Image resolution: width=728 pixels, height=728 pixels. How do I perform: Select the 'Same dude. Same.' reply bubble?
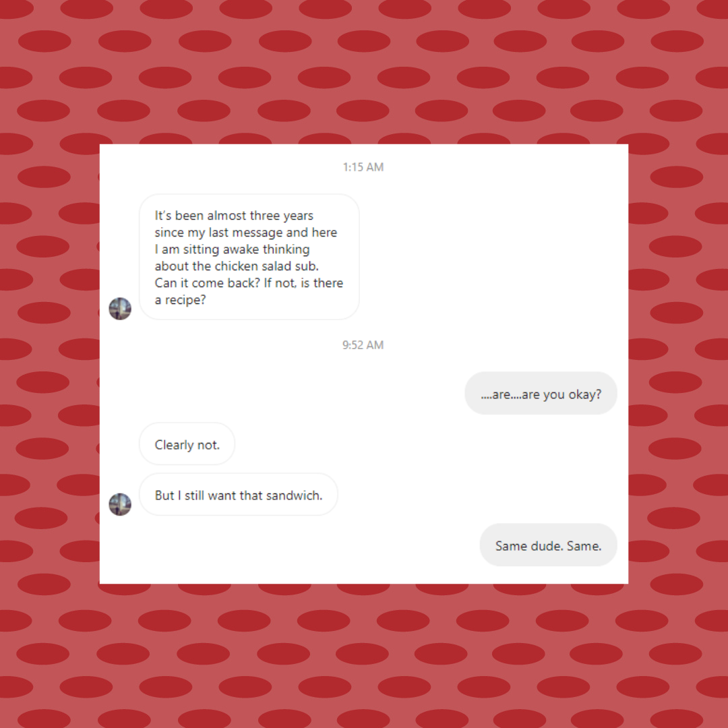[x=548, y=545]
